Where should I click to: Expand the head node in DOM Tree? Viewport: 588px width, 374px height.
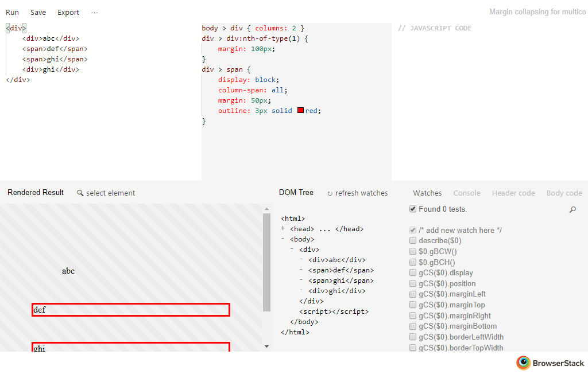(x=283, y=228)
